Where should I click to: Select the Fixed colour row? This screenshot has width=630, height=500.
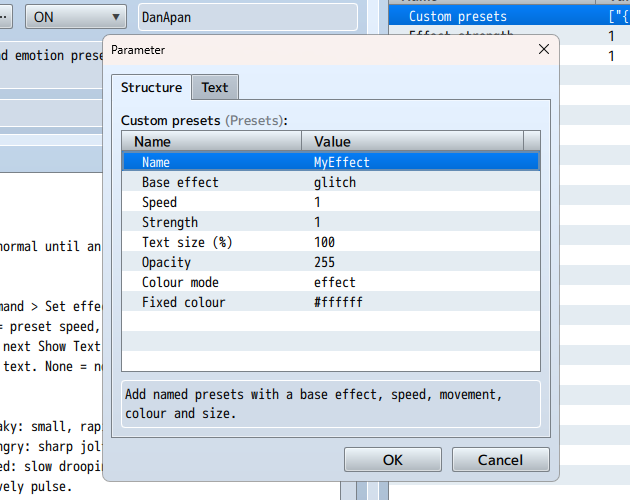(331, 302)
